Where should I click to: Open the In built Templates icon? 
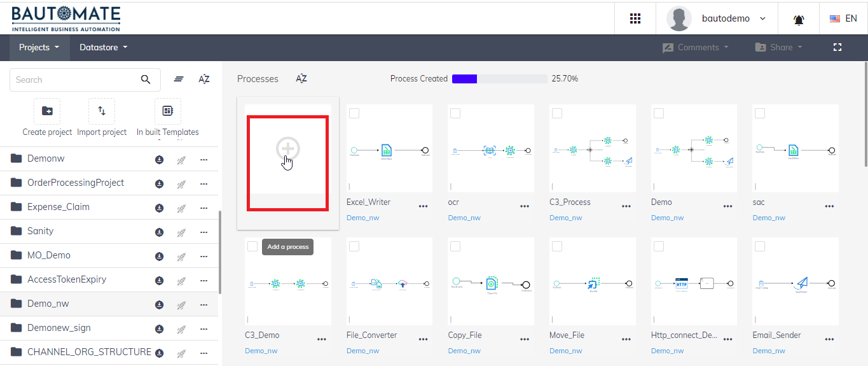[x=168, y=111]
